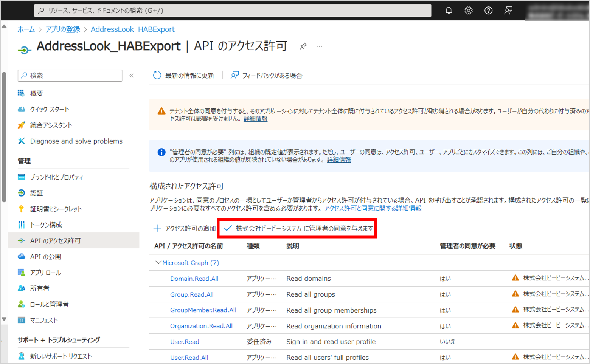Pin this blade with the pin icon

[x=303, y=46]
